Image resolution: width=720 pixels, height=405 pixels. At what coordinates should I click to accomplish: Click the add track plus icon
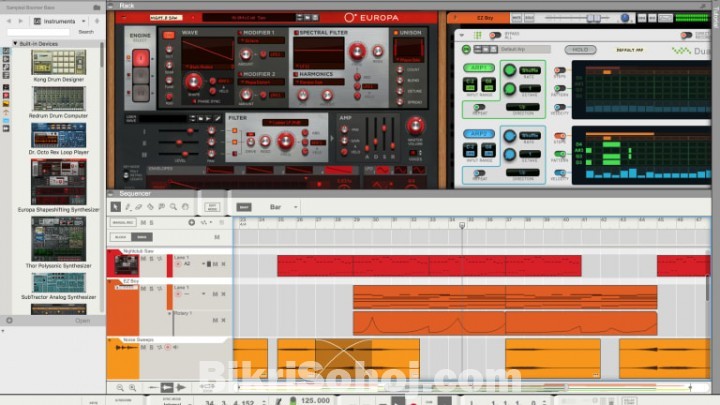click(x=191, y=223)
